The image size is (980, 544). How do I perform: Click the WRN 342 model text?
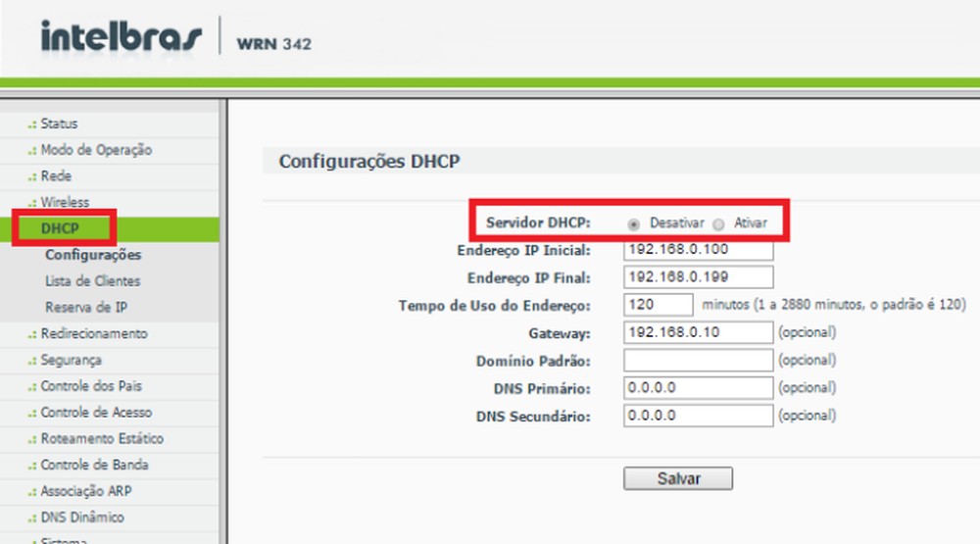273,44
